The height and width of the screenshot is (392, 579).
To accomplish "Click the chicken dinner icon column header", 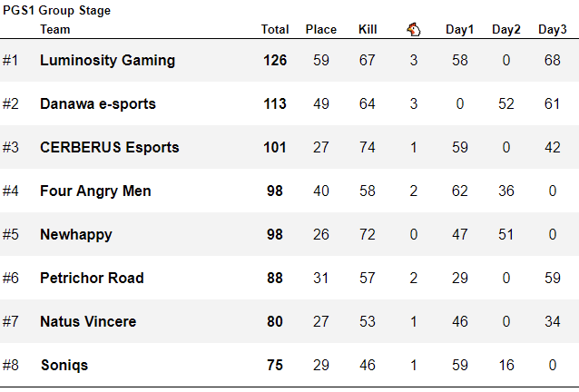I will pyautogui.click(x=414, y=29).
